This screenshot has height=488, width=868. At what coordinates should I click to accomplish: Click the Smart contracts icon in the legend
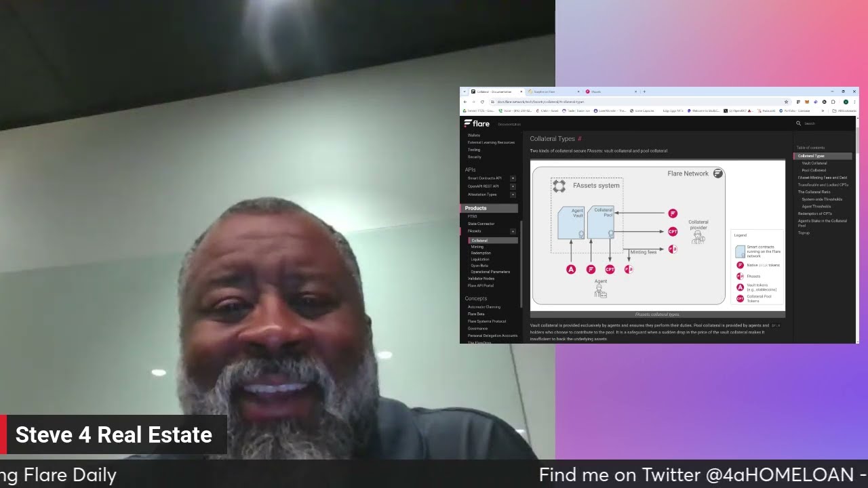[x=741, y=251]
